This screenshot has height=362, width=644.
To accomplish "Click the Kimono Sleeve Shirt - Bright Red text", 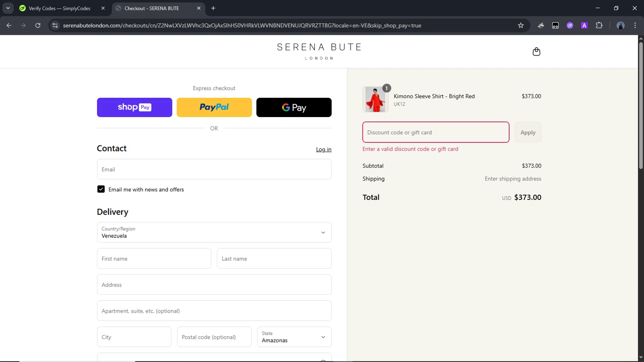I will click(x=434, y=96).
